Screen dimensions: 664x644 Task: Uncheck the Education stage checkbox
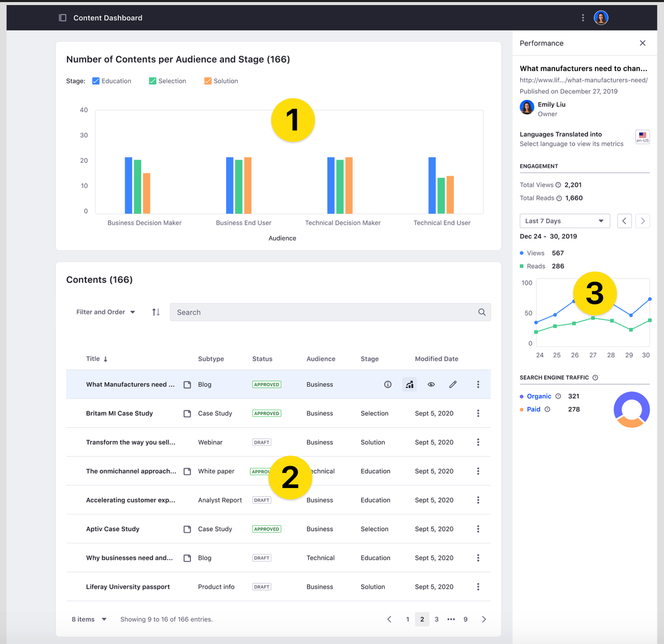click(96, 80)
